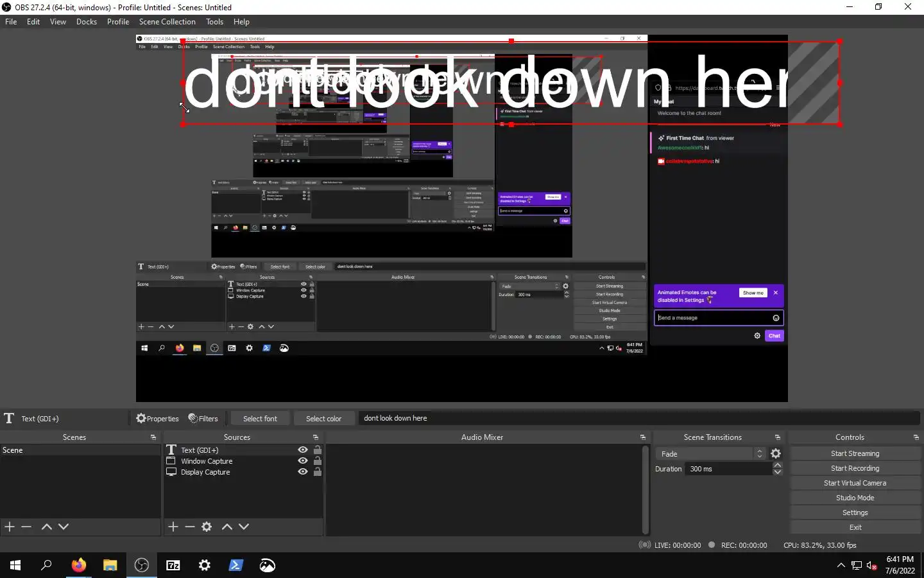Click Start Recording button
The width and height of the screenshot is (924, 578).
pyautogui.click(x=855, y=468)
